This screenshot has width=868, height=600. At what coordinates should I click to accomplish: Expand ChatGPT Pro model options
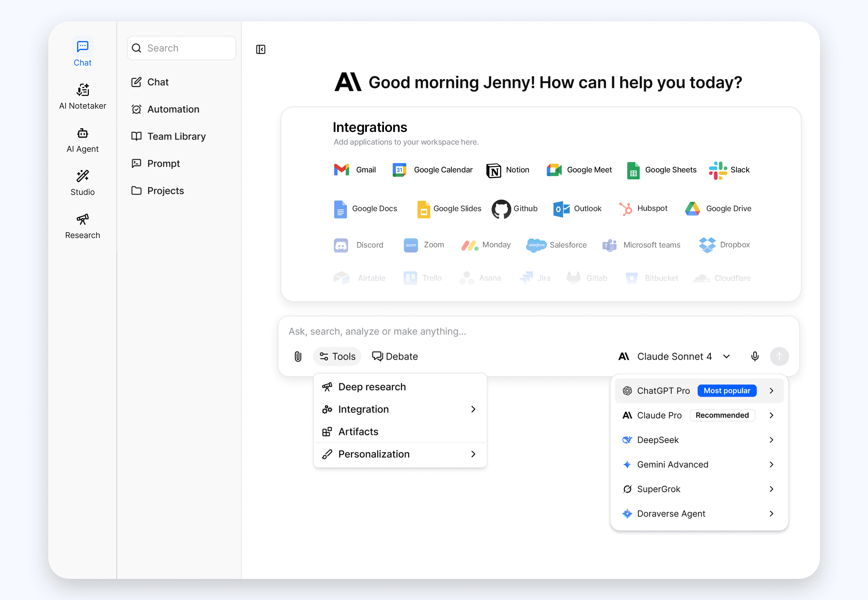(771, 391)
